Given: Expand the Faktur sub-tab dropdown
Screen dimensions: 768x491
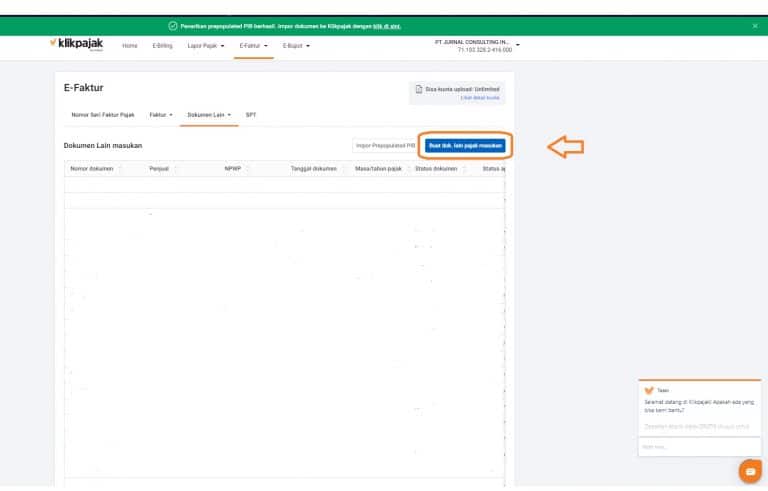Looking at the screenshot, I should click(x=161, y=115).
